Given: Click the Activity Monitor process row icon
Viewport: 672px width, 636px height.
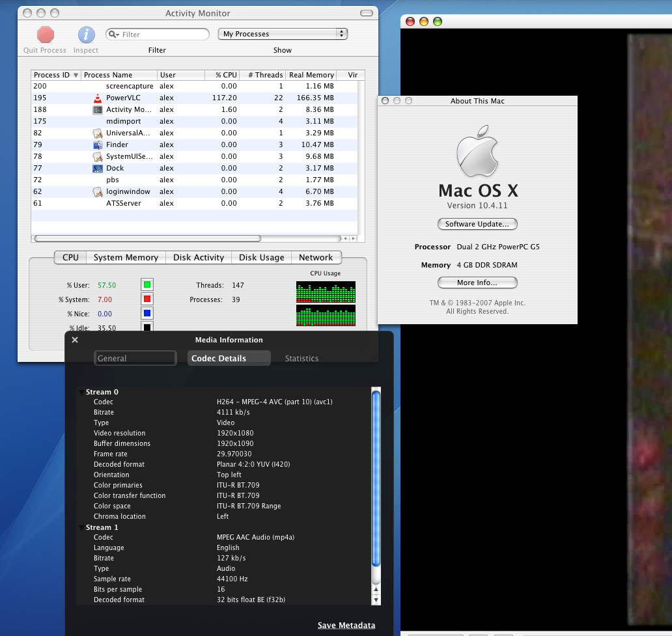Looking at the screenshot, I should click(x=98, y=110).
